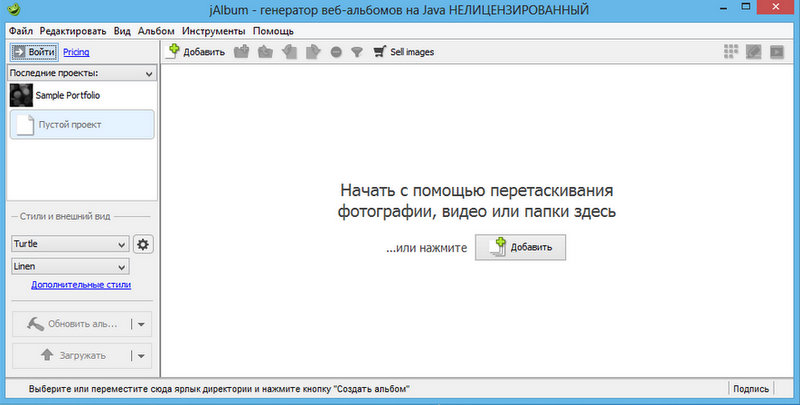This screenshot has width=800, height=405.
Task: Click the status bar hint about Создать альбом
Action: click(219, 389)
